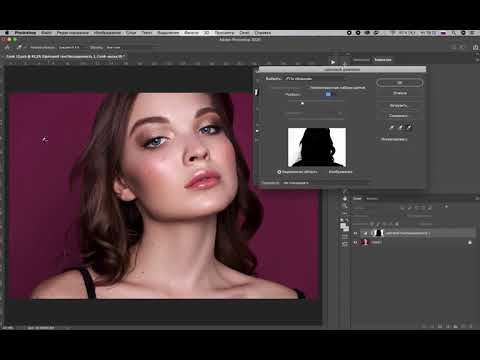Click the share icon at top right

pyautogui.click(x=475, y=47)
